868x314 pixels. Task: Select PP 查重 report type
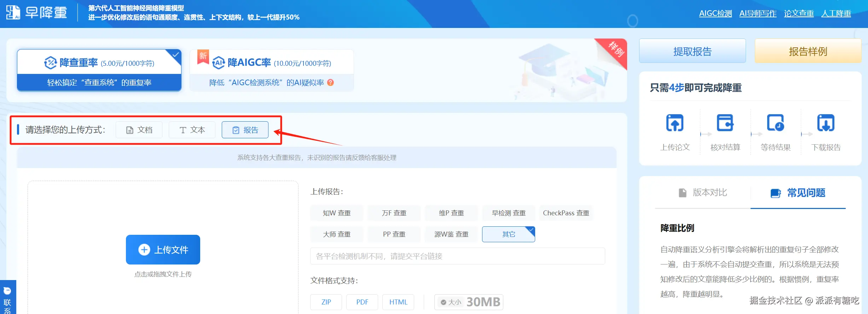pos(394,234)
